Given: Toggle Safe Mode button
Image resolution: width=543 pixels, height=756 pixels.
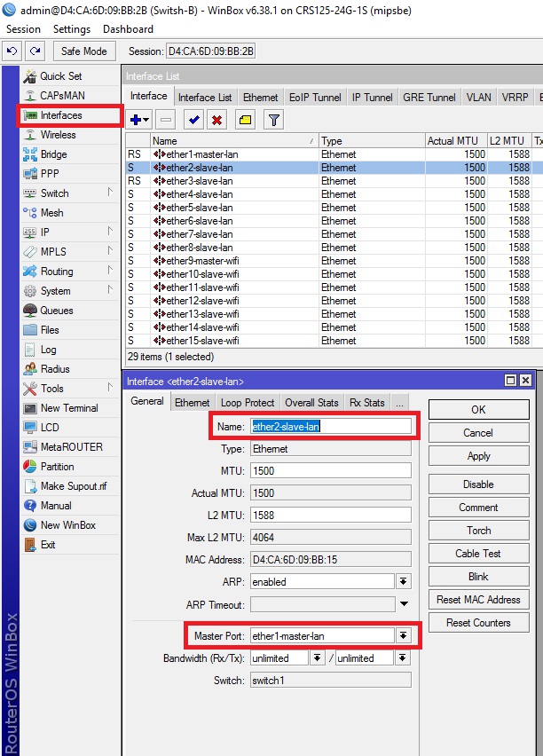Looking at the screenshot, I should coord(84,51).
